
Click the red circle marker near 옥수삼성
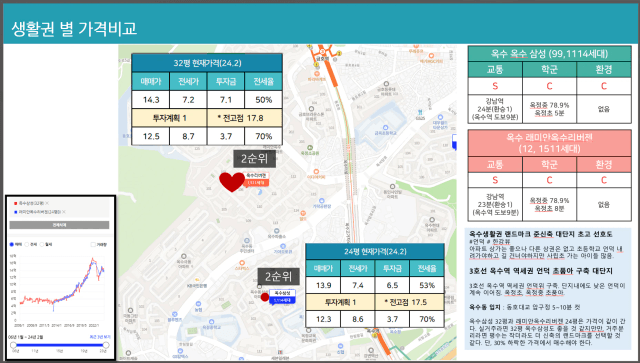pyautogui.click(x=265, y=297)
